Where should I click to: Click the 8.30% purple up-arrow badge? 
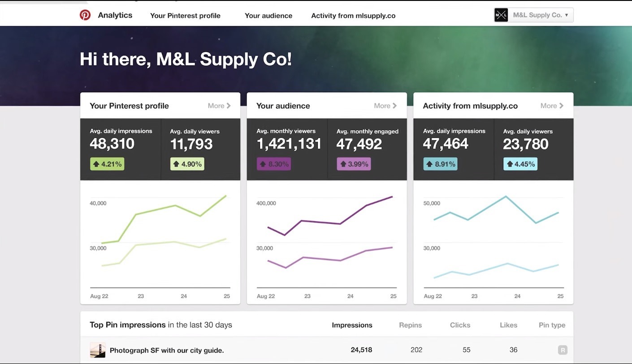point(273,164)
